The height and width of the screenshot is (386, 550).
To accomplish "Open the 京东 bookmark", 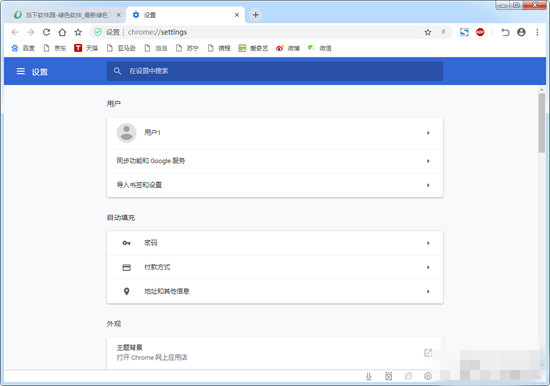I will coord(55,48).
